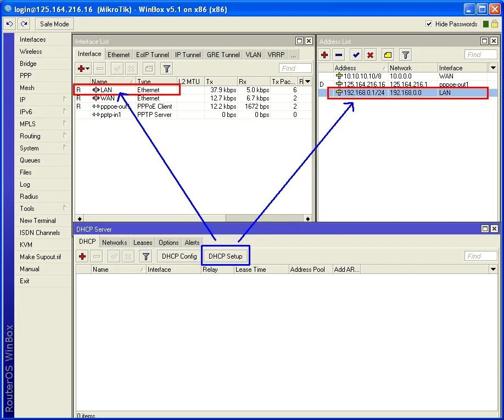504x420 pixels.
Task: Click the DHCP Setup button
Action: tap(225, 256)
